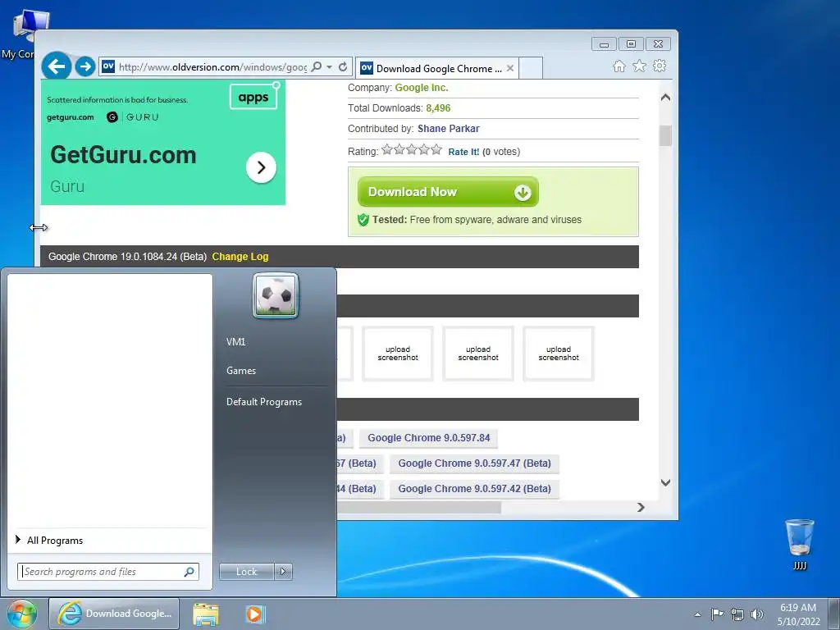Open the IE Tools gear icon
Image resolution: width=840 pixels, height=630 pixels.
click(660, 66)
